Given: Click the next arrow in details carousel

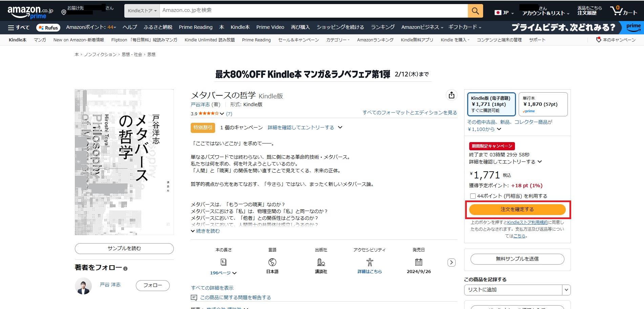Looking at the screenshot, I should point(451,263).
